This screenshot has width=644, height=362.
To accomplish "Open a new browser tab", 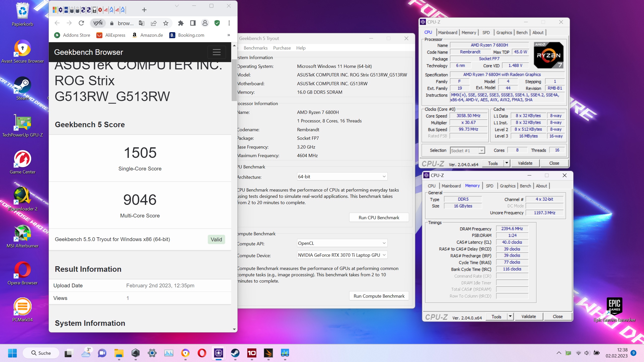I will (x=144, y=10).
